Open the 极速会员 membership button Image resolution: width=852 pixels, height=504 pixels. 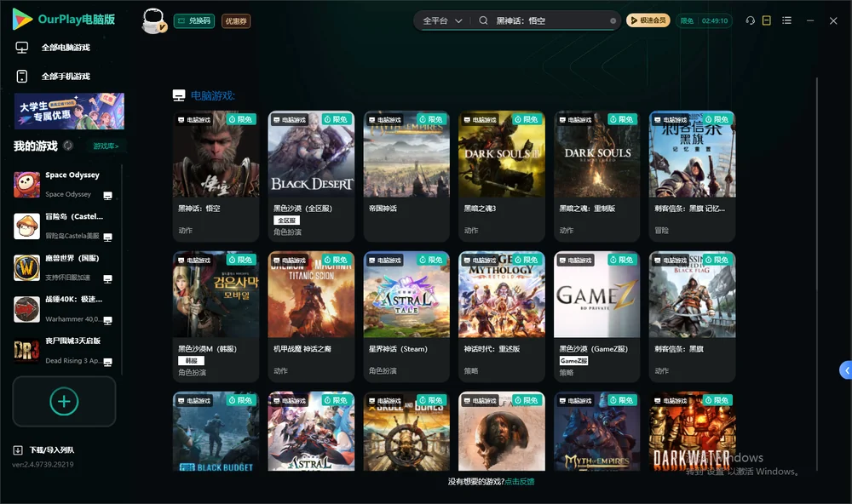[648, 20]
